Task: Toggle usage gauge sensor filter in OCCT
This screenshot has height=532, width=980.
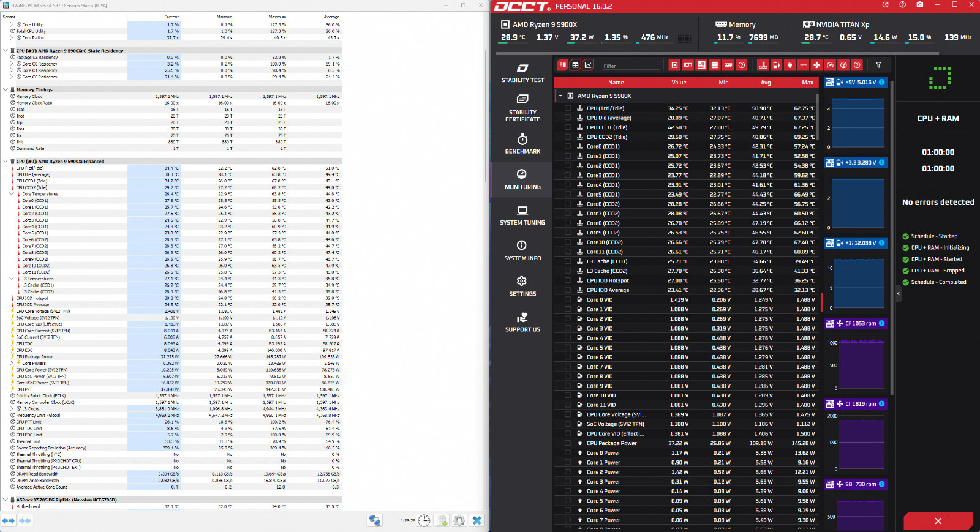Action: tap(830, 65)
